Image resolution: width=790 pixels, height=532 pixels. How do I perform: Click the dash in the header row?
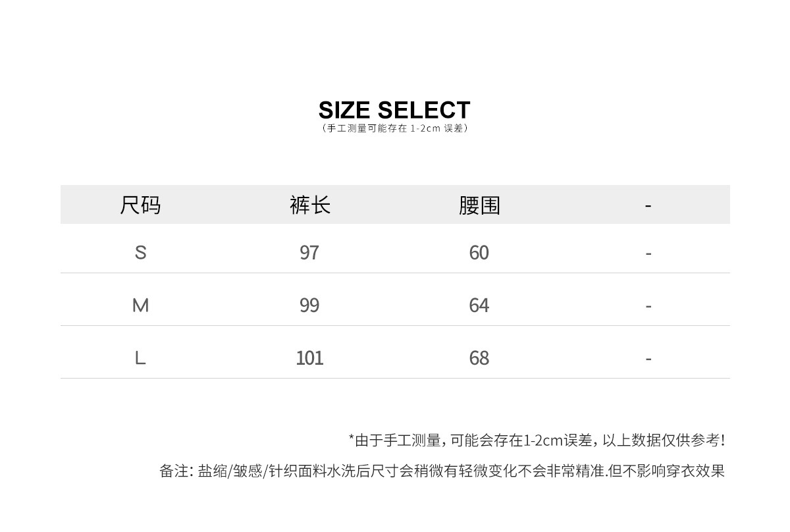coord(648,206)
